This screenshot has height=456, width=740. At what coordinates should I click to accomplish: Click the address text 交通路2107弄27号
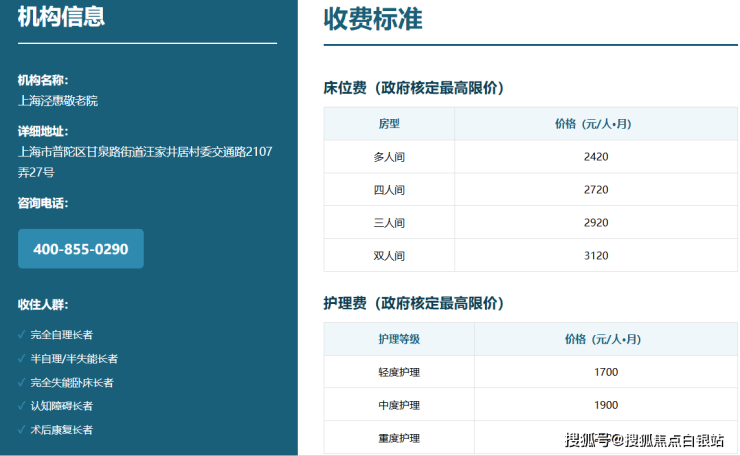pyautogui.click(x=145, y=162)
